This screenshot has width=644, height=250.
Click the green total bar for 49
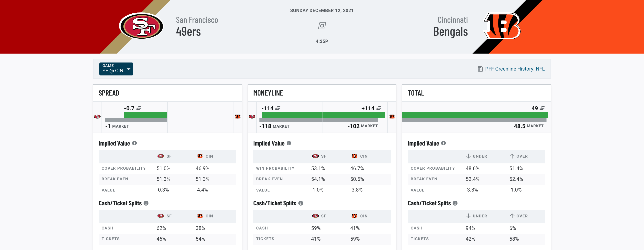pos(475,115)
